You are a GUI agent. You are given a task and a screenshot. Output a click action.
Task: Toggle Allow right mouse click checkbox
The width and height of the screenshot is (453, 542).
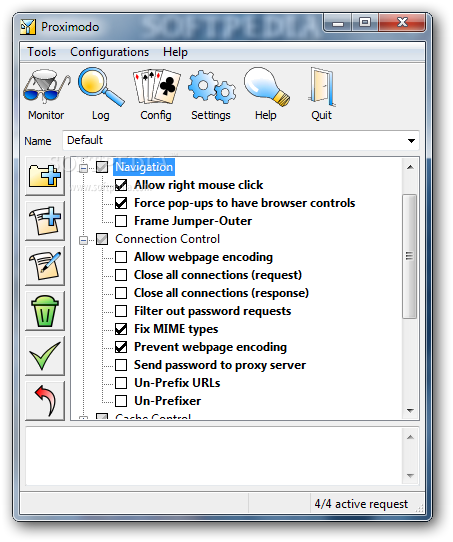121,185
